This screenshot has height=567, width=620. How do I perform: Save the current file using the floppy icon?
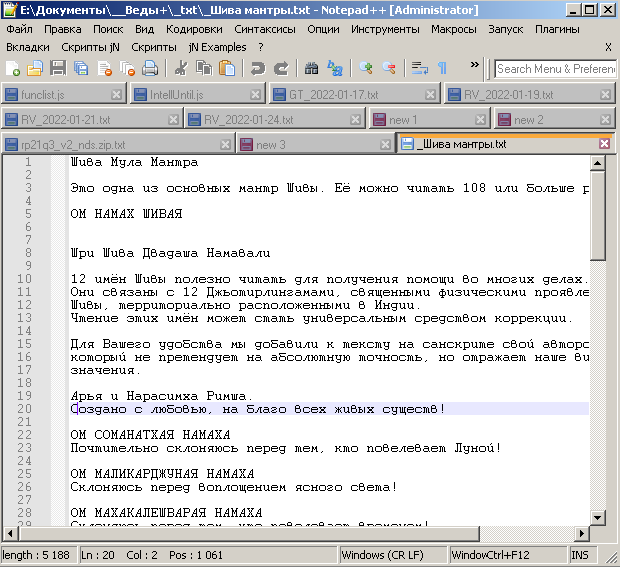coord(58,68)
